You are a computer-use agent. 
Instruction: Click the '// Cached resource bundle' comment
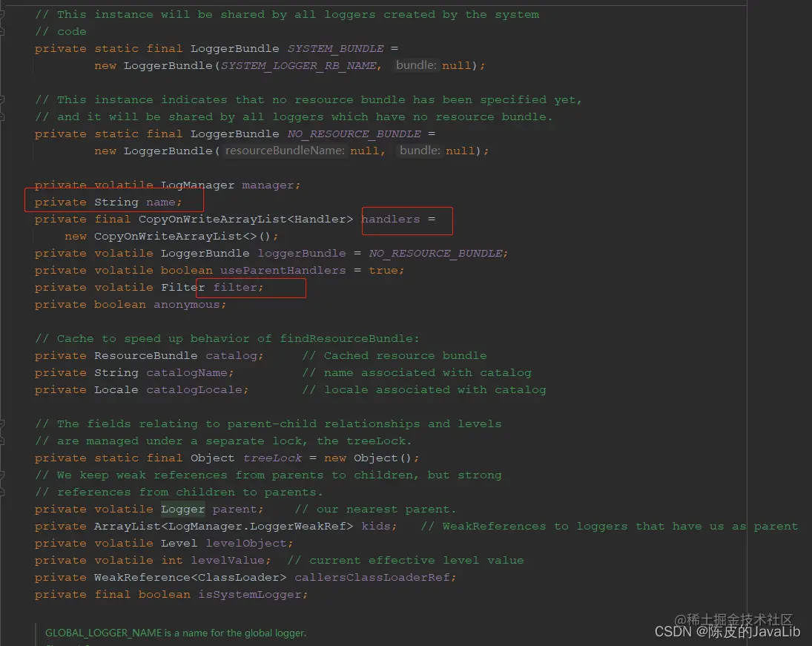(x=395, y=356)
